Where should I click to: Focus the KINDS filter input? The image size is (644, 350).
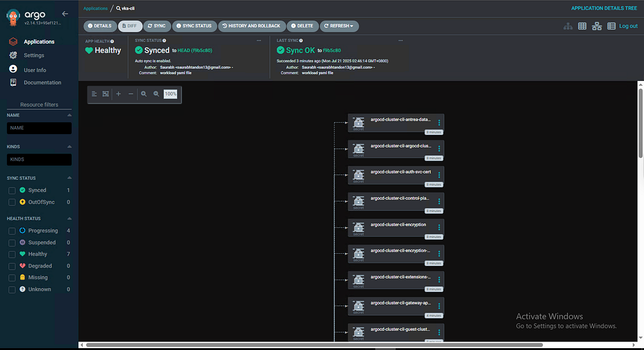click(39, 159)
